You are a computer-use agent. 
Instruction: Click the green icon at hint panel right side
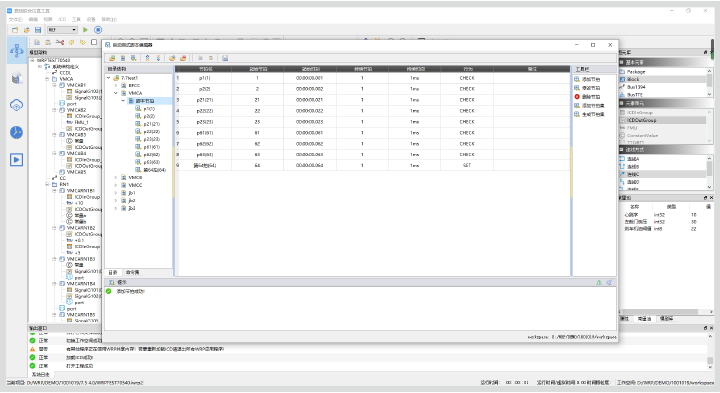click(599, 283)
